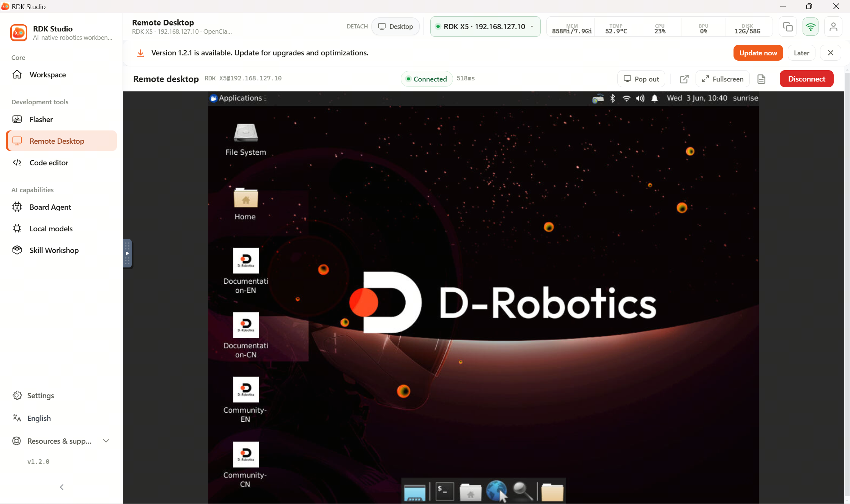Expand Resources & support section
Viewport: 850px width, 504px height.
(61, 441)
